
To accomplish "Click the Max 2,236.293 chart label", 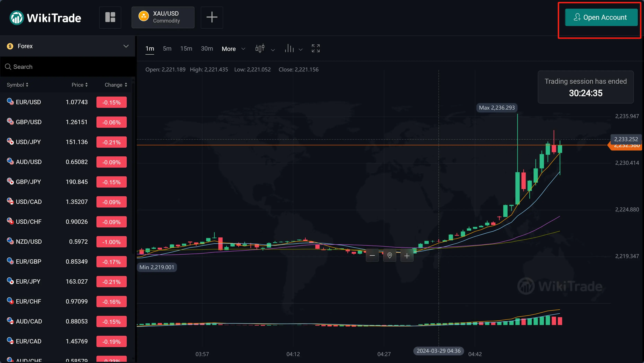I will [497, 108].
